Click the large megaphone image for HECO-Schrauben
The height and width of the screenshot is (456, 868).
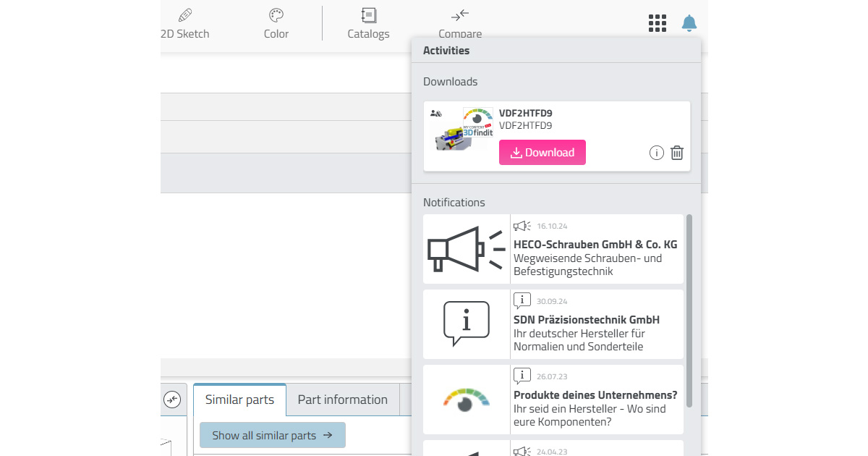click(x=466, y=249)
